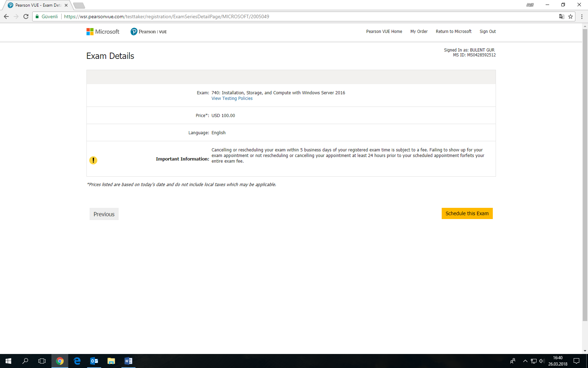Open the translate page icon

tap(561, 16)
